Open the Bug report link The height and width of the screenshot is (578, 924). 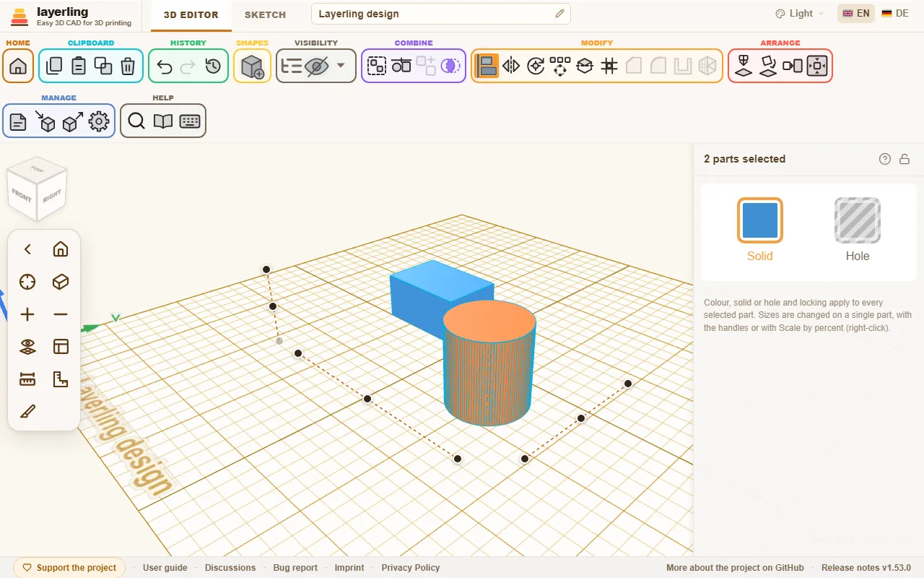pos(295,568)
